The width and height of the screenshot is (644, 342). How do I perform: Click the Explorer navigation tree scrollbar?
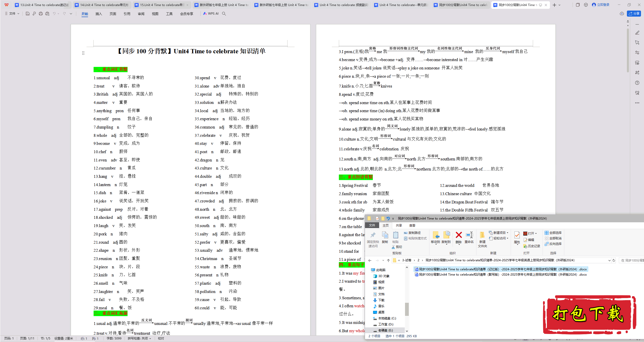407,309
